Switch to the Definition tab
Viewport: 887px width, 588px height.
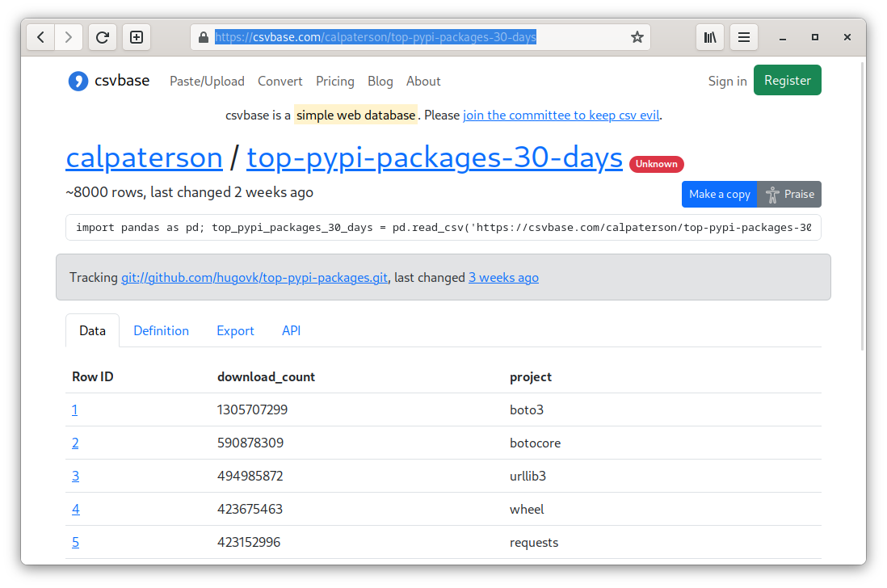click(x=161, y=330)
